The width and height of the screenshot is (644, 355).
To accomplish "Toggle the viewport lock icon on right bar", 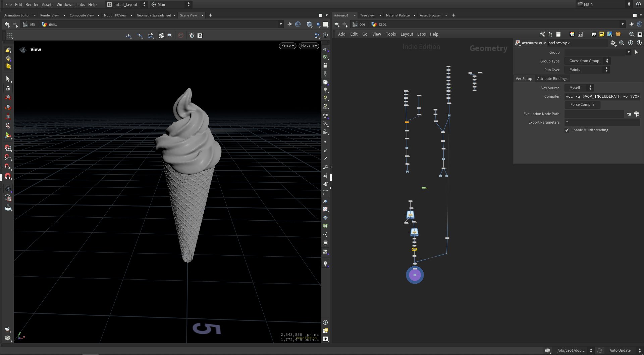I will pyautogui.click(x=325, y=65).
